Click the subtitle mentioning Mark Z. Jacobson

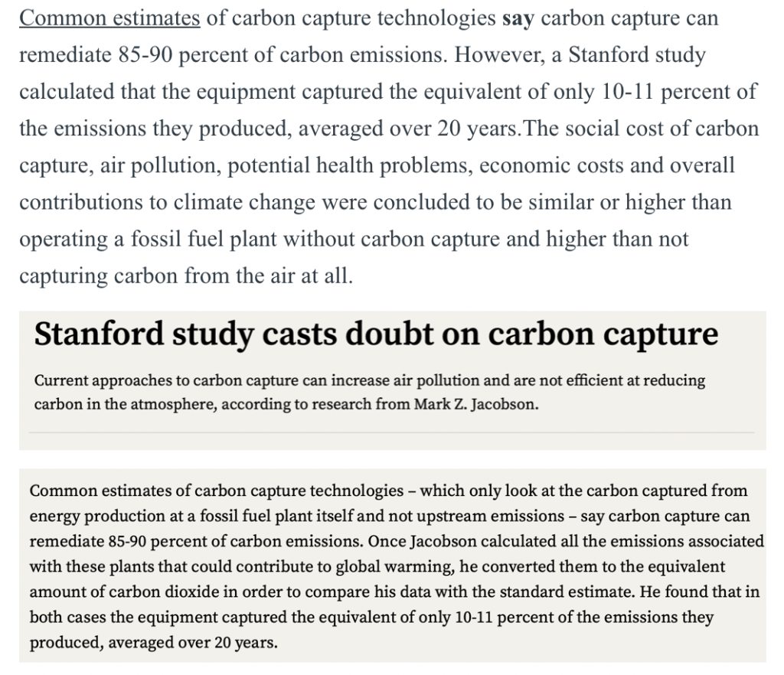point(370,392)
